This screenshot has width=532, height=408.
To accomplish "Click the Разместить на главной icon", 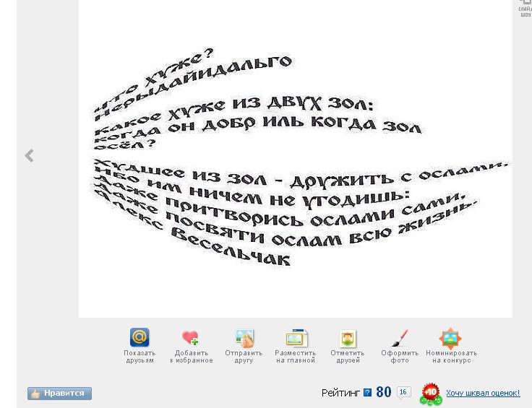I will coord(296,338).
